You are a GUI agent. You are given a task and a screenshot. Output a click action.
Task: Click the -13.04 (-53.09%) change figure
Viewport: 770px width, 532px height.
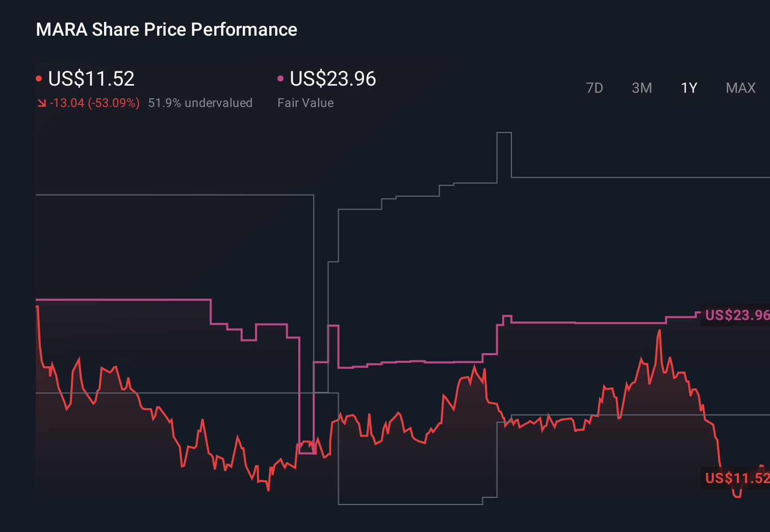click(95, 102)
